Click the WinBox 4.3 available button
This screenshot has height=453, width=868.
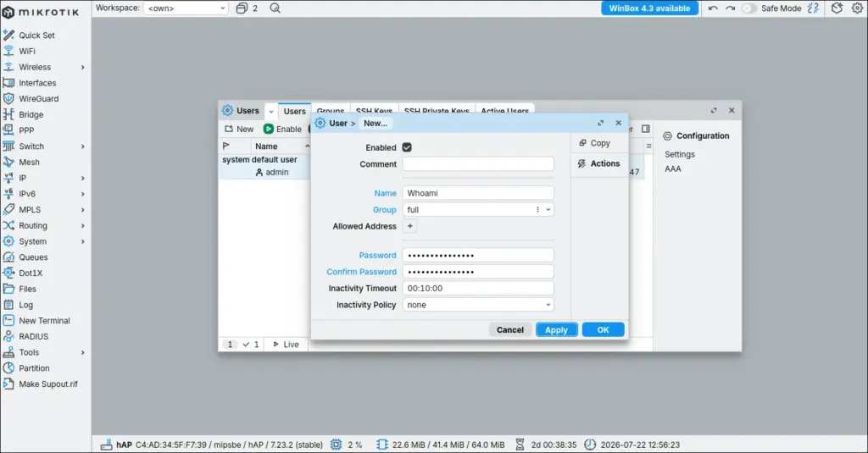tap(649, 8)
